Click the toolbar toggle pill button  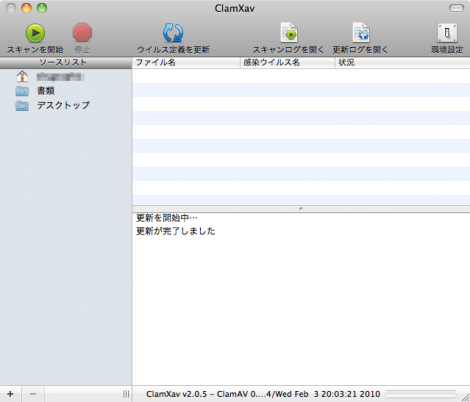pyautogui.click(x=456, y=8)
